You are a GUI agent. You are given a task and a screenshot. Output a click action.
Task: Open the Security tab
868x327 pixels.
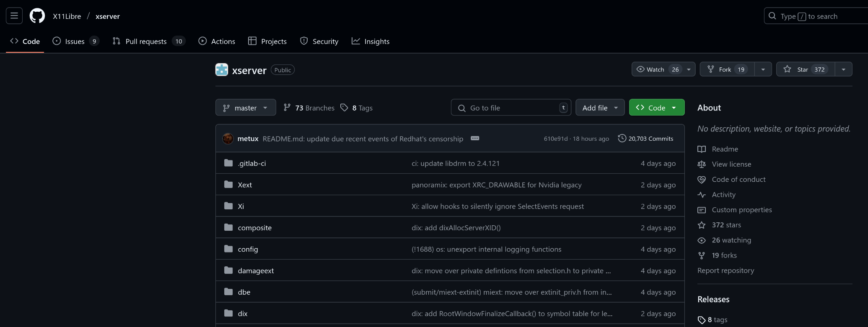319,41
